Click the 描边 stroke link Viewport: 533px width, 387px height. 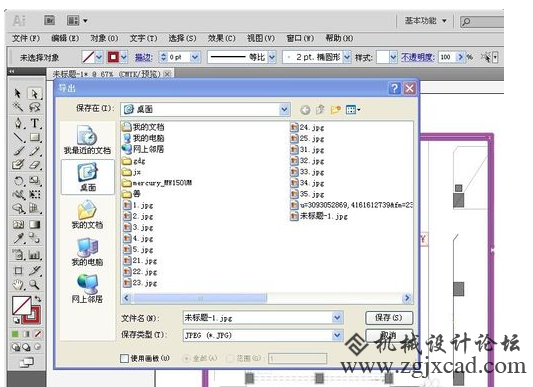(144, 57)
